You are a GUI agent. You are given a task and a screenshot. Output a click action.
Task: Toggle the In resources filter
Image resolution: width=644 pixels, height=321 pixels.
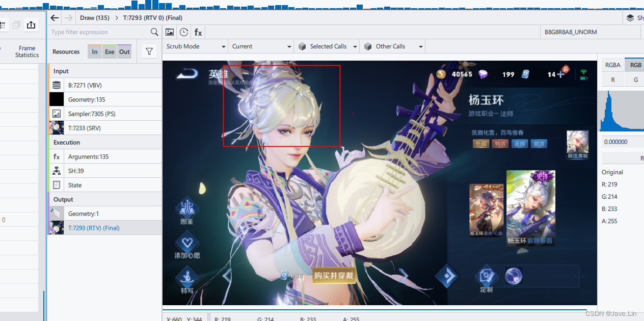[x=95, y=51]
